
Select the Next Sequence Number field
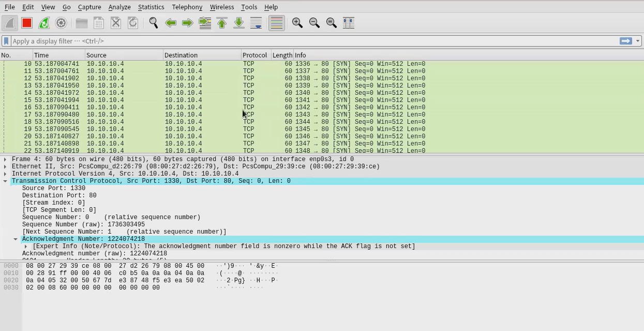coord(124,232)
